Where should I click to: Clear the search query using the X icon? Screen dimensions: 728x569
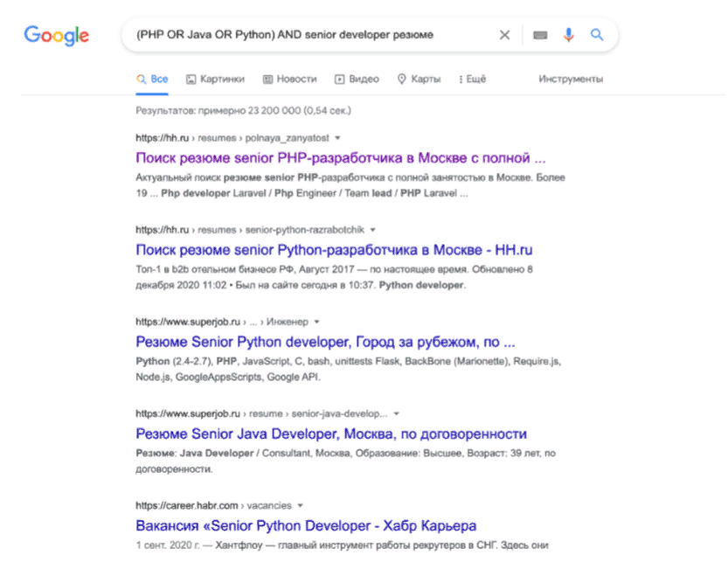pos(504,34)
